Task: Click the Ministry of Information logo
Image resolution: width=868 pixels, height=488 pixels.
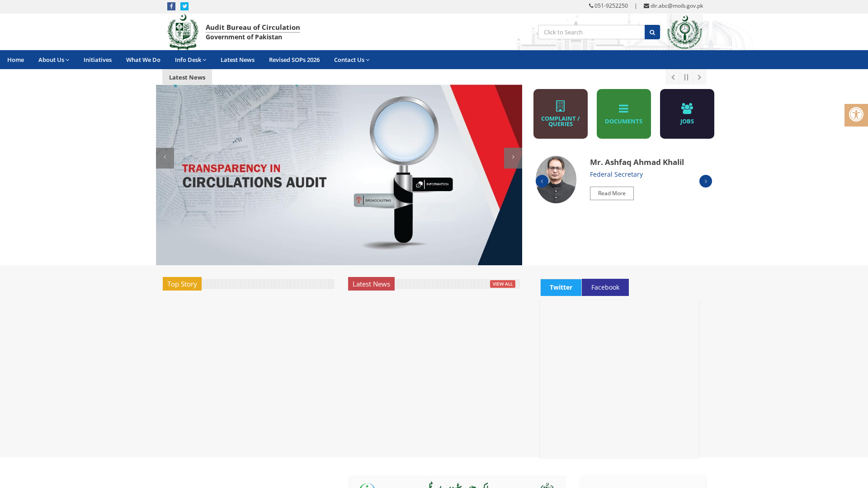Action: [685, 32]
